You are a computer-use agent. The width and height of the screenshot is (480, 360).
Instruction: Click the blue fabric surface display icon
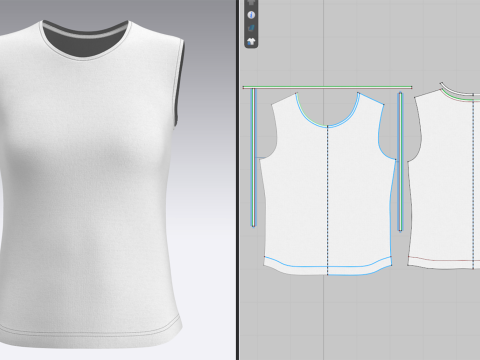251,28
